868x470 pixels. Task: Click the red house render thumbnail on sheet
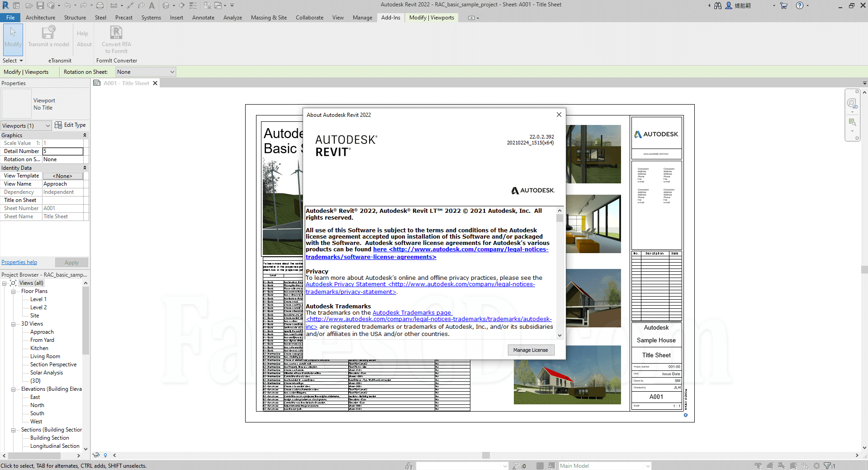coord(567,375)
